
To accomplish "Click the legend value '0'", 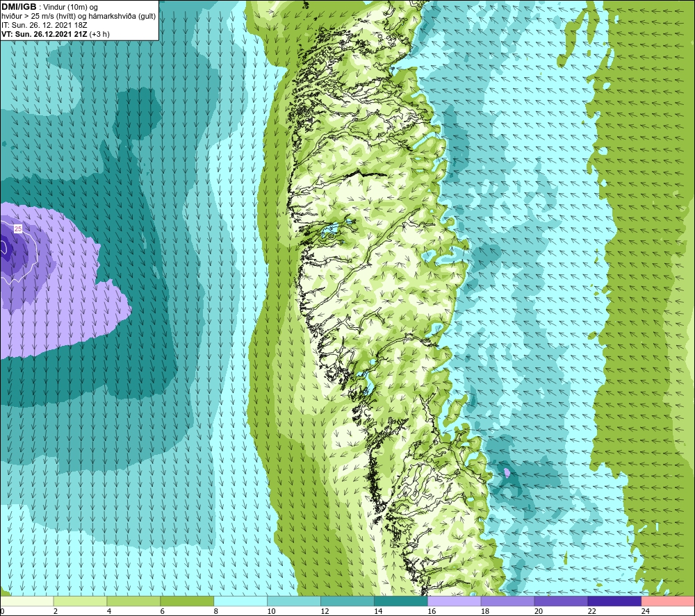I will click(2, 611).
